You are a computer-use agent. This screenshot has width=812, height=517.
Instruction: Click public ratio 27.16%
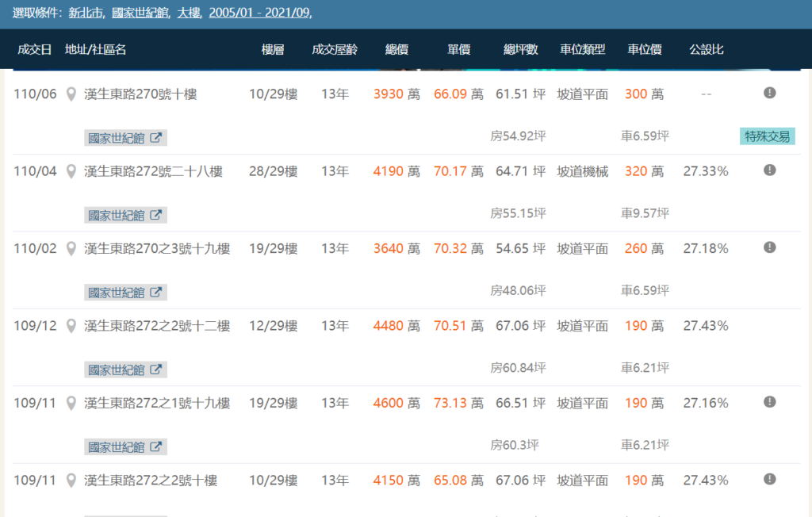(x=706, y=403)
